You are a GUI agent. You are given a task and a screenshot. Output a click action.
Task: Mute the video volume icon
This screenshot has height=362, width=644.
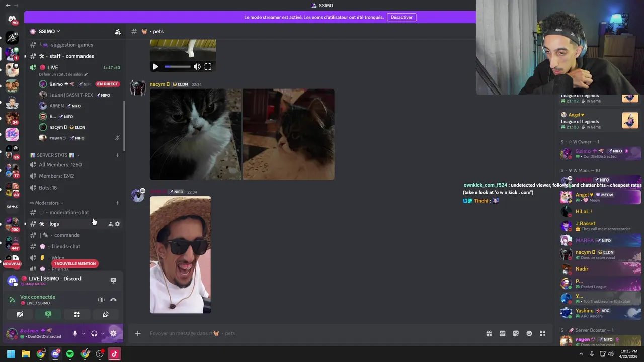click(197, 66)
